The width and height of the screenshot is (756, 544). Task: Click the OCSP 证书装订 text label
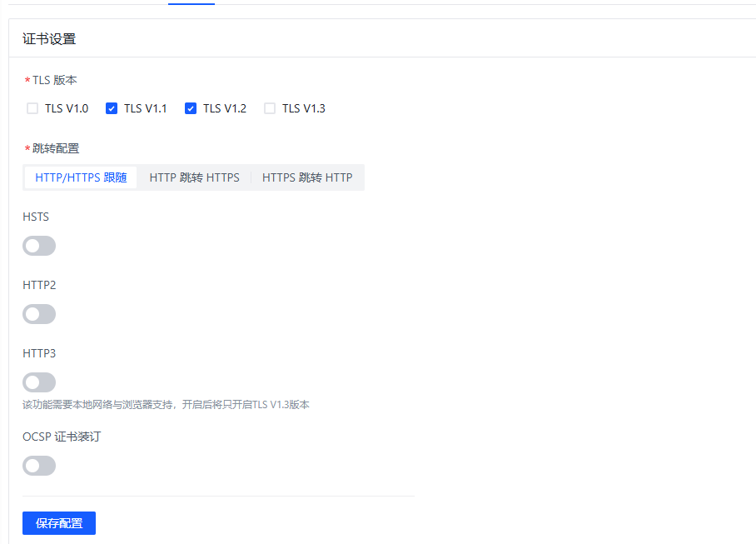62,437
